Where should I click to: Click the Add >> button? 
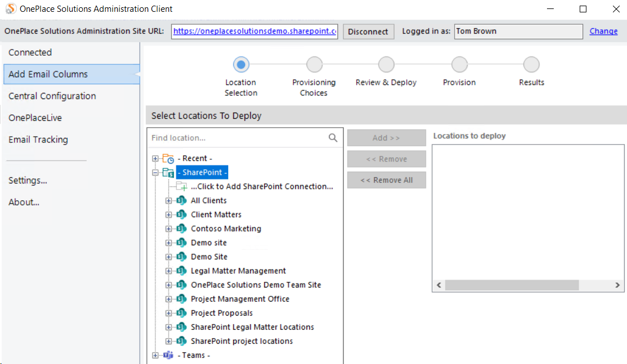(x=386, y=138)
